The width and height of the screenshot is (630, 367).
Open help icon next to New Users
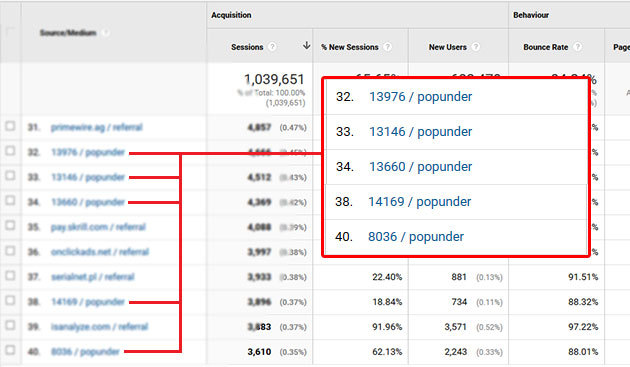(476, 47)
